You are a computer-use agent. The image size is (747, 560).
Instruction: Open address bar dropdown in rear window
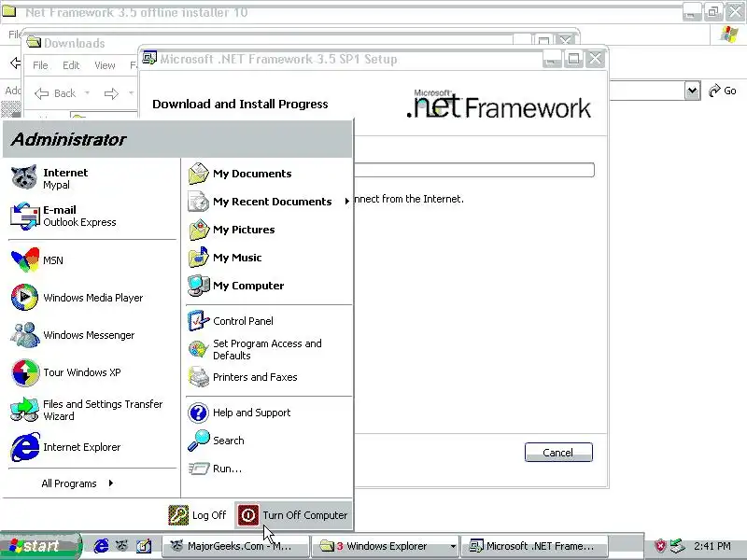tap(692, 91)
